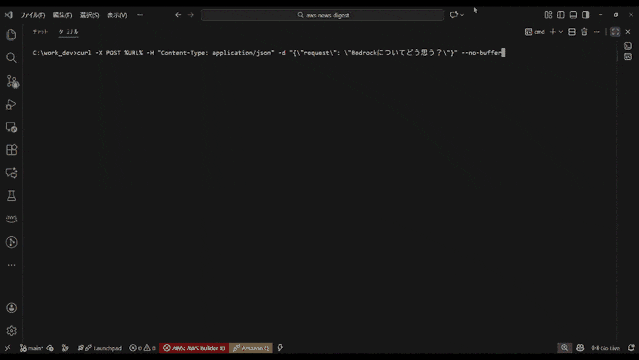Open the chat bubbles view in the activity bar
639x360 pixels.
(11, 173)
